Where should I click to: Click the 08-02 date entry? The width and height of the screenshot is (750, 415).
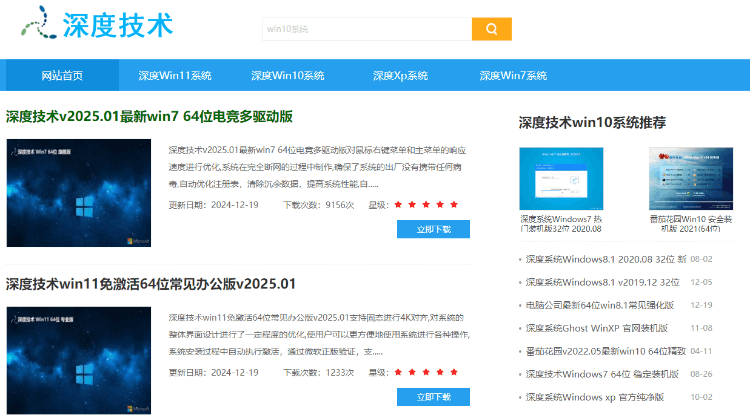701,259
